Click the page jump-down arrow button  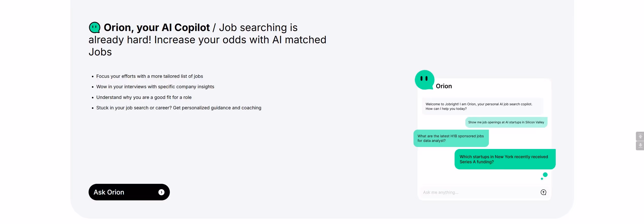coord(640,146)
